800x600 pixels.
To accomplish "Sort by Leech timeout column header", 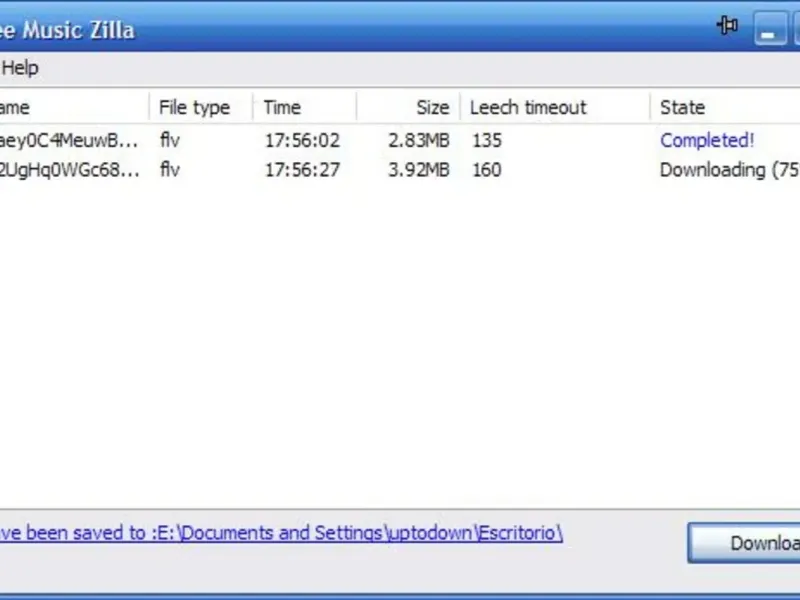I will pos(555,107).
